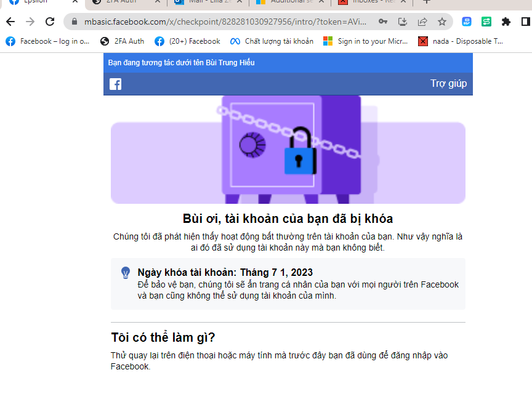Viewport: 532px width, 407px height.
Task: Open 'Sign in to your Micr...' bookmark
Action: (x=365, y=41)
